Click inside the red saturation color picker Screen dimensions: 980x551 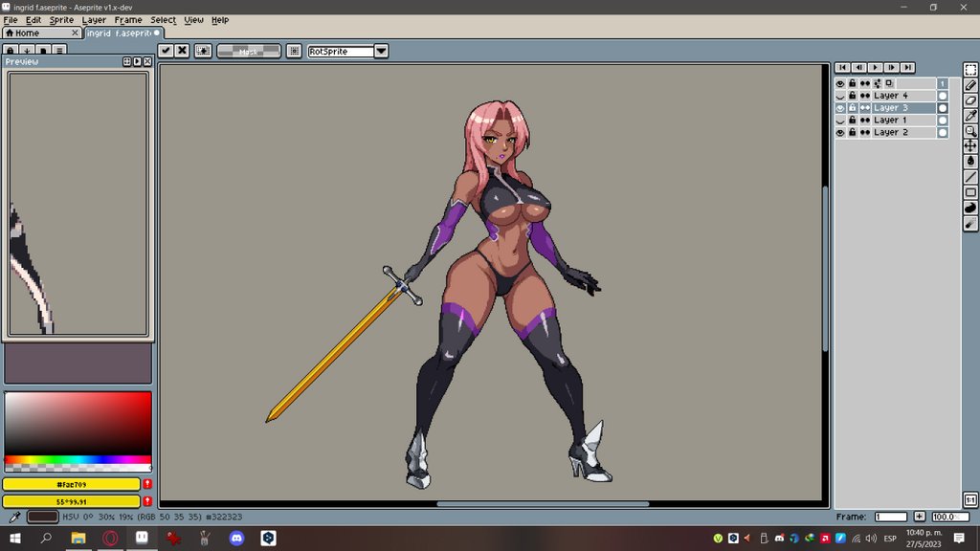coord(78,424)
